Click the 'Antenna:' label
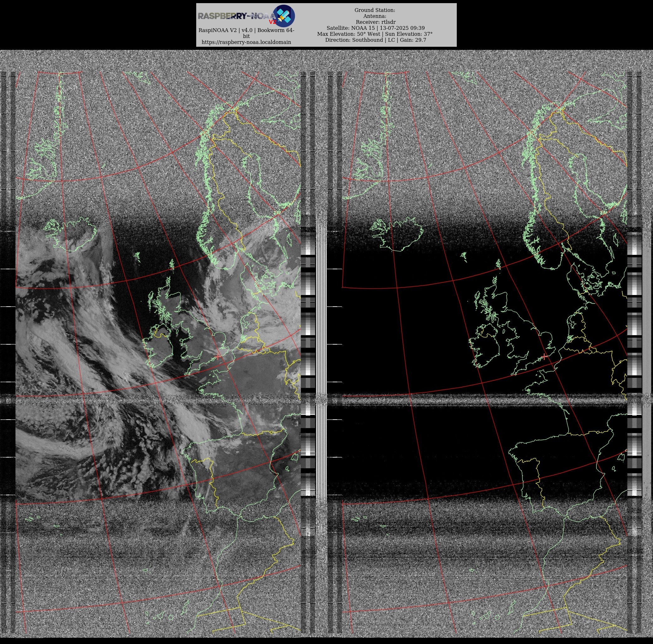 [x=375, y=16]
